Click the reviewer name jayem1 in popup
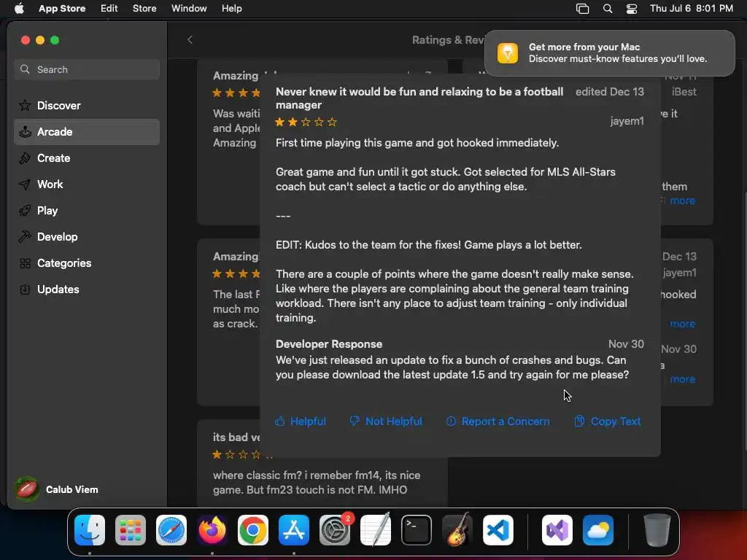747x560 pixels. (x=627, y=122)
